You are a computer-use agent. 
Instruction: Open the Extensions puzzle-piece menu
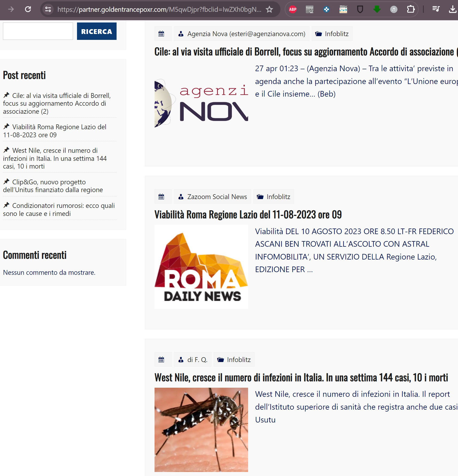point(411,10)
